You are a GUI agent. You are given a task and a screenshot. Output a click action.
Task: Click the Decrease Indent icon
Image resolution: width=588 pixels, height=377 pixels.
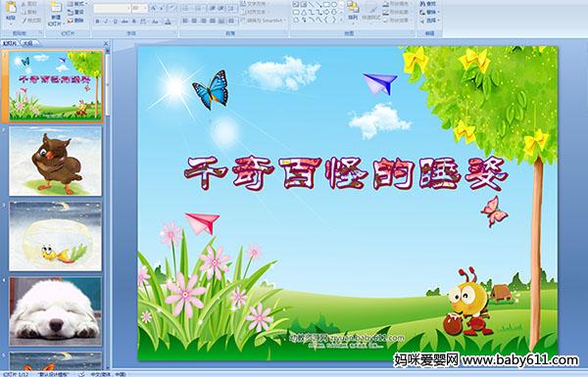click(213, 8)
